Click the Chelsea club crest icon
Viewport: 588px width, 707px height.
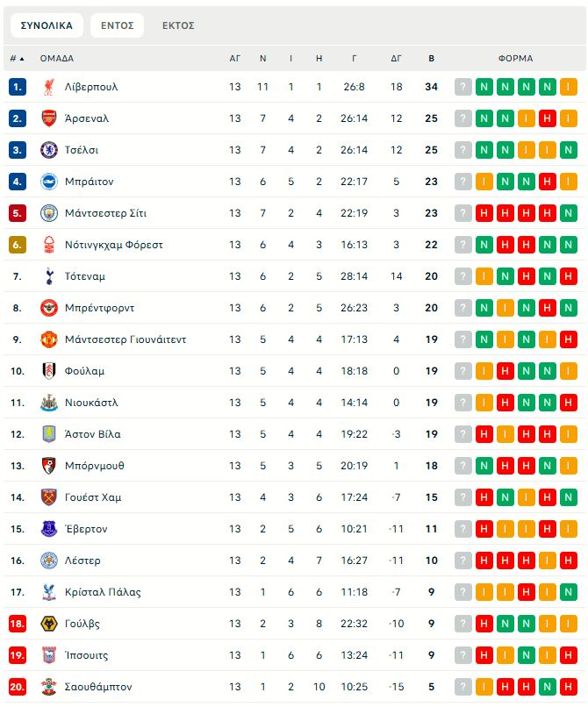click(49, 150)
